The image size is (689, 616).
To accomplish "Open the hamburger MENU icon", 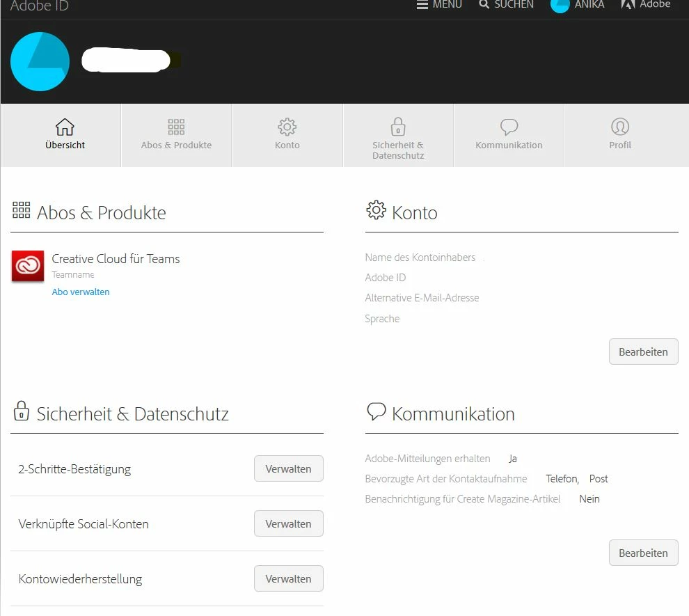I will pyautogui.click(x=422, y=5).
